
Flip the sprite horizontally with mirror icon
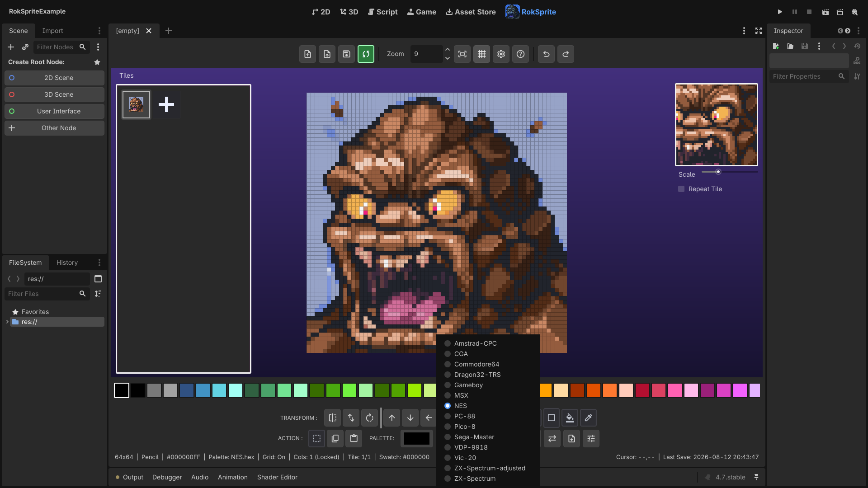(332, 418)
